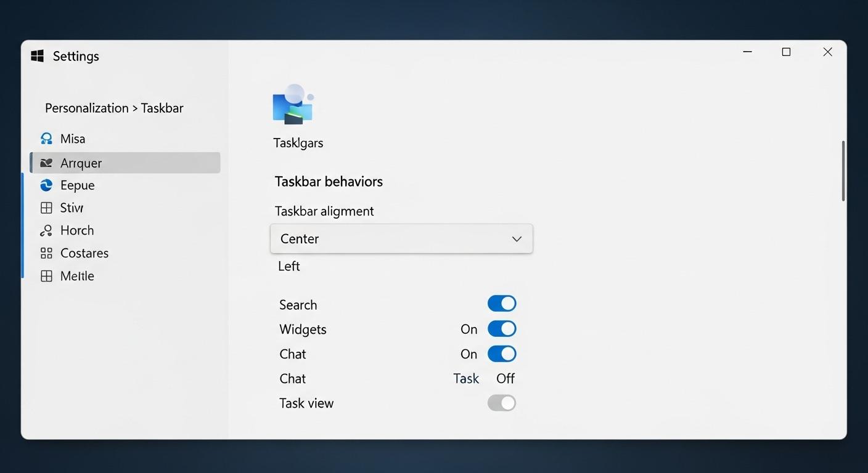Image resolution: width=868 pixels, height=473 pixels.
Task: Click the Horch connections icon
Action: (47, 230)
